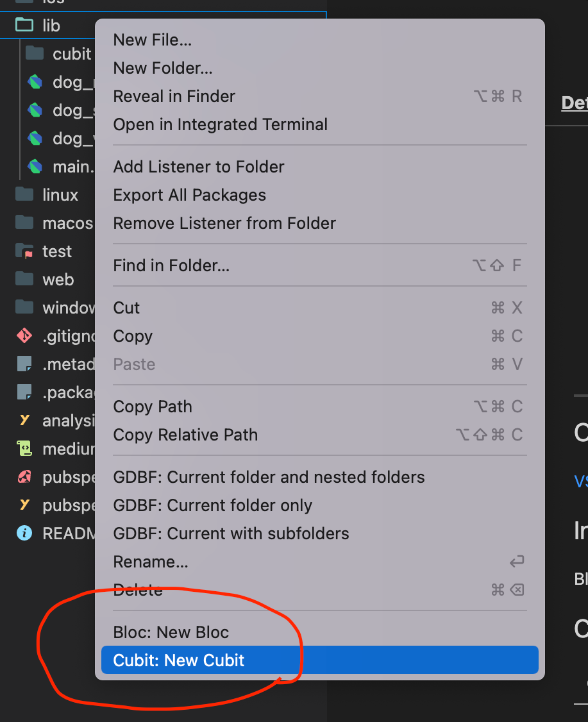Select 'Bloc: New Bloc' from context menu
The width and height of the screenshot is (588, 722).
tap(171, 632)
